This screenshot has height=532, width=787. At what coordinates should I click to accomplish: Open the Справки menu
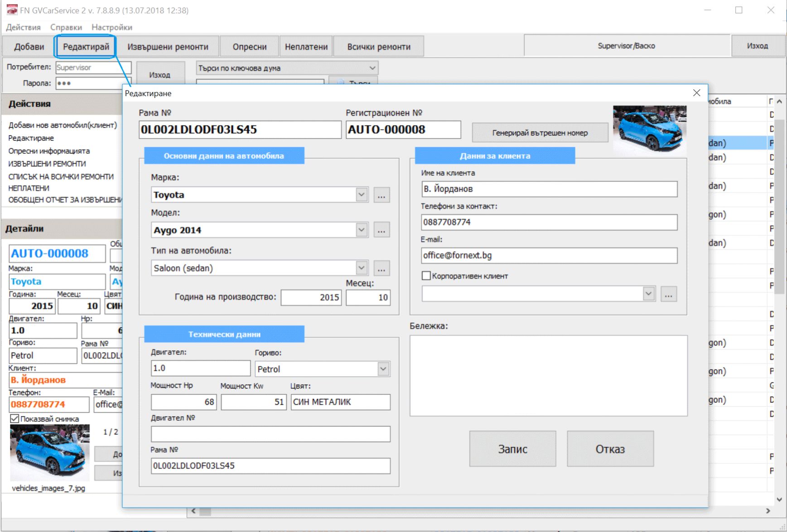point(66,27)
